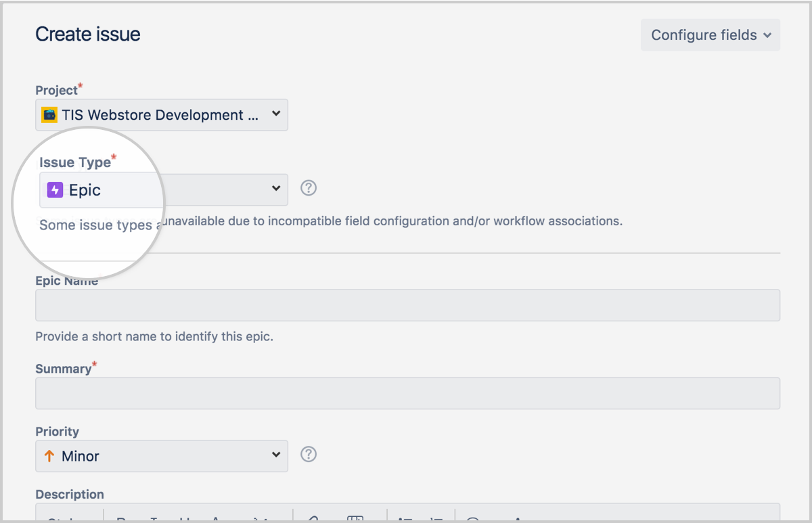Open the help tooltip beside Priority
The width and height of the screenshot is (812, 523).
coord(309,454)
